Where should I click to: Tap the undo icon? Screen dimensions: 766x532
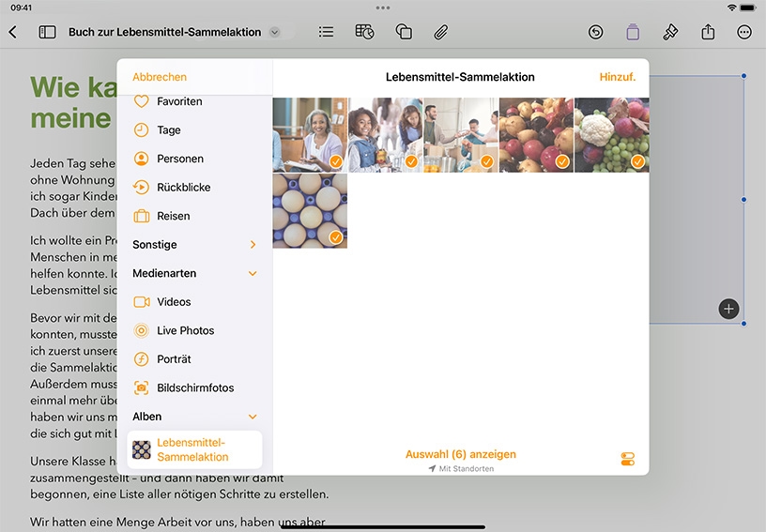click(595, 32)
